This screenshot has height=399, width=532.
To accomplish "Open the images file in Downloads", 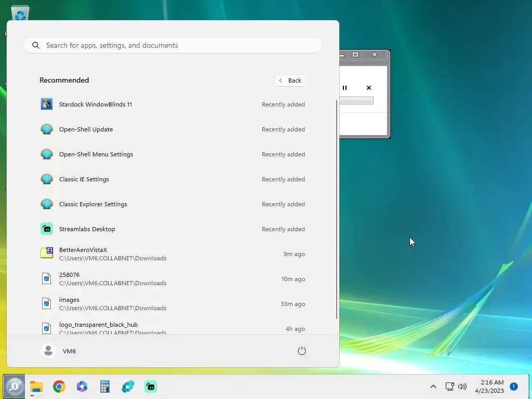I will (x=172, y=303).
